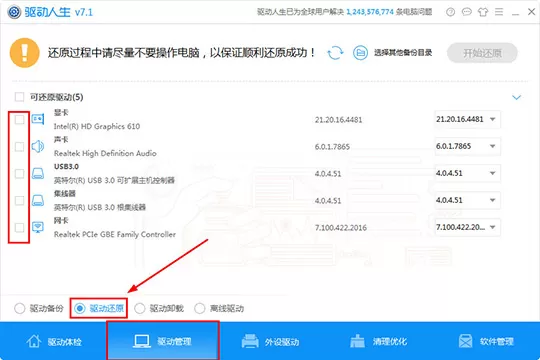Click the printer icon in 外设驱动

250,341
